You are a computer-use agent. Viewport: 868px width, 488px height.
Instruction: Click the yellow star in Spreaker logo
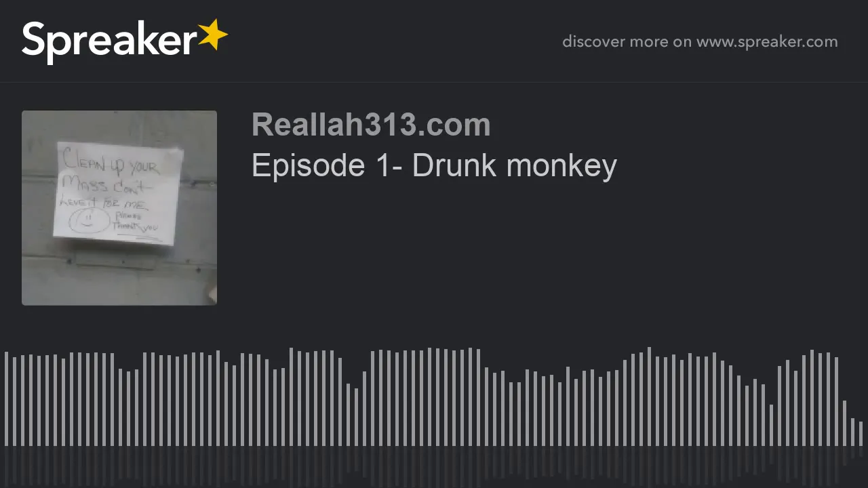213,35
